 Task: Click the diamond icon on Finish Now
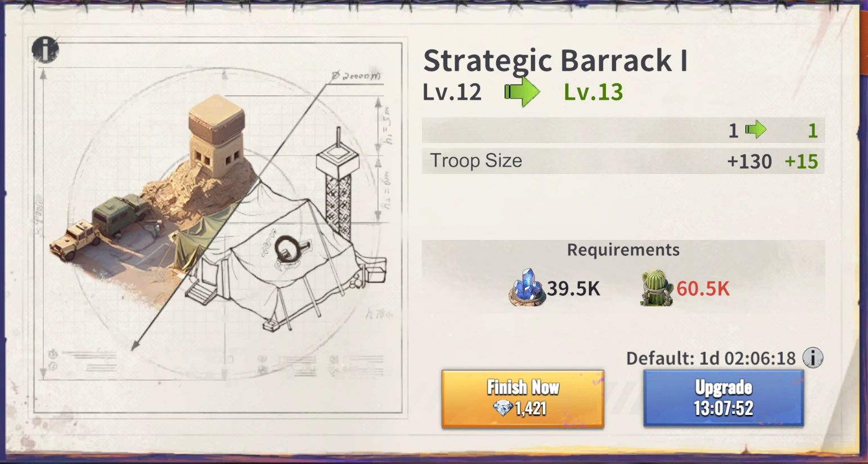tap(502, 408)
